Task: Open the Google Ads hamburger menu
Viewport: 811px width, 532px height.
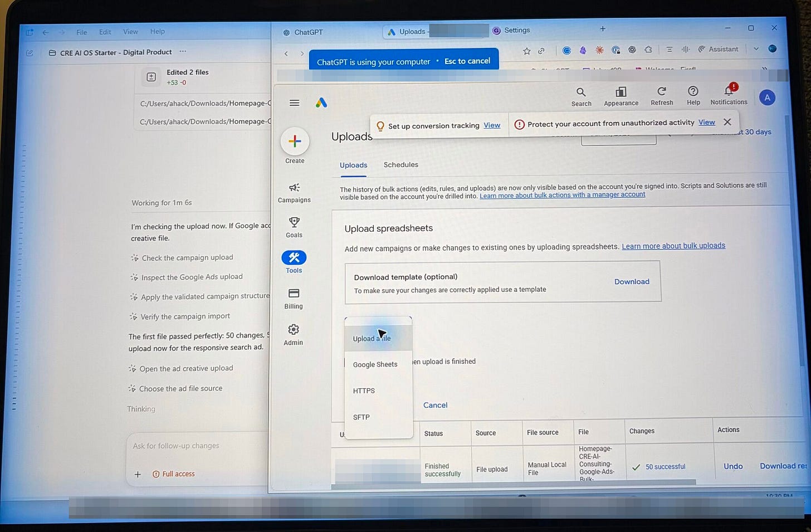Action: [294, 103]
